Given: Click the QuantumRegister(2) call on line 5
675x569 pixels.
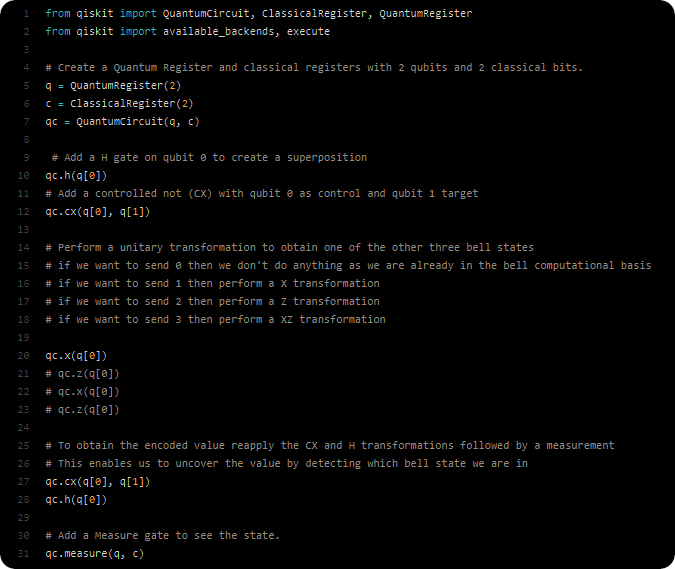Looking at the screenshot, I should [x=125, y=86].
